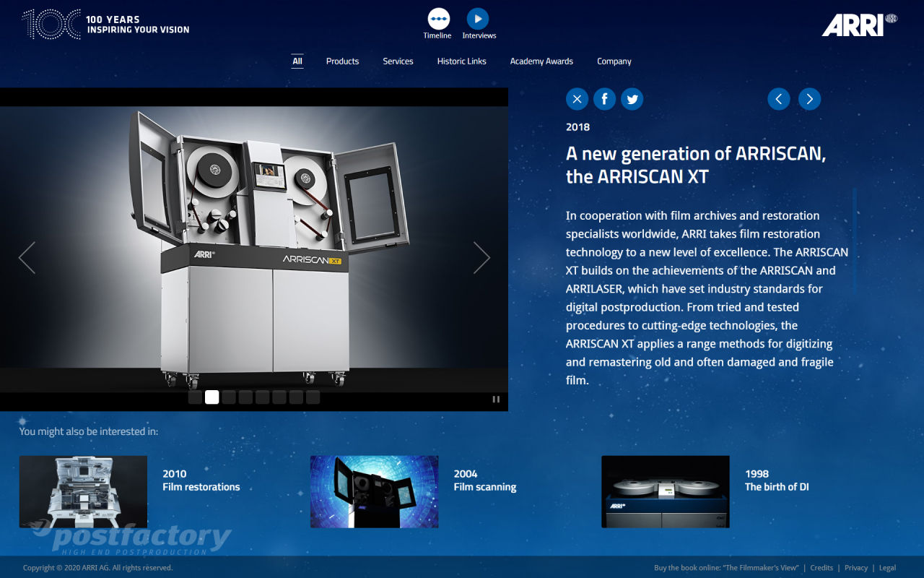Screen dimensions: 924x578
Task: Select fifth slideshow dot
Action: click(x=262, y=397)
